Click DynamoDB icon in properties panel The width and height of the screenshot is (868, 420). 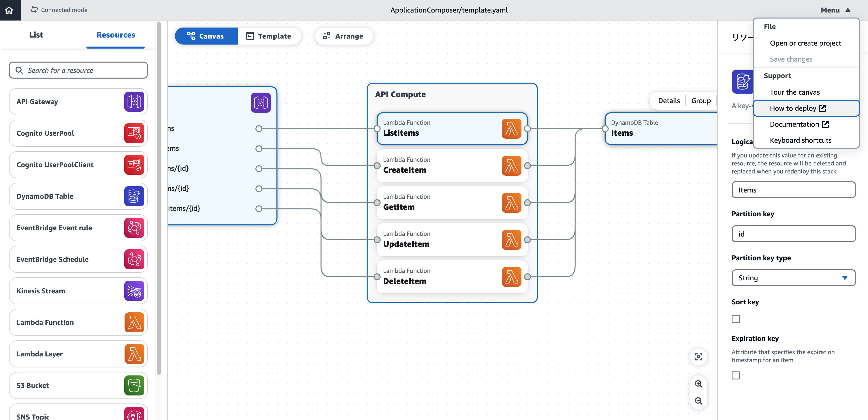point(742,81)
